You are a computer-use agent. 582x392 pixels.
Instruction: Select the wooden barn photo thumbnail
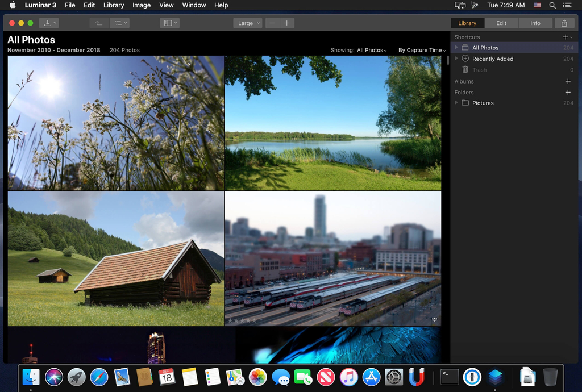pos(116,258)
